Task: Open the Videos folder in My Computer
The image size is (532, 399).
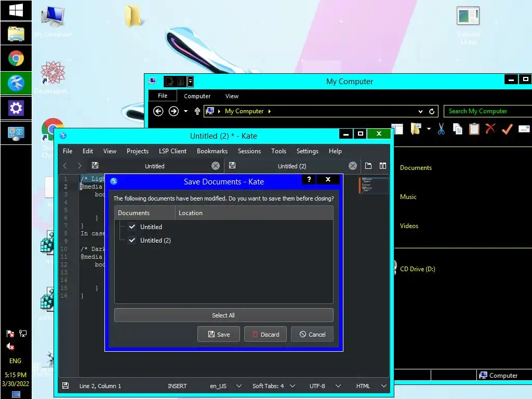Action: click(409, 226)
